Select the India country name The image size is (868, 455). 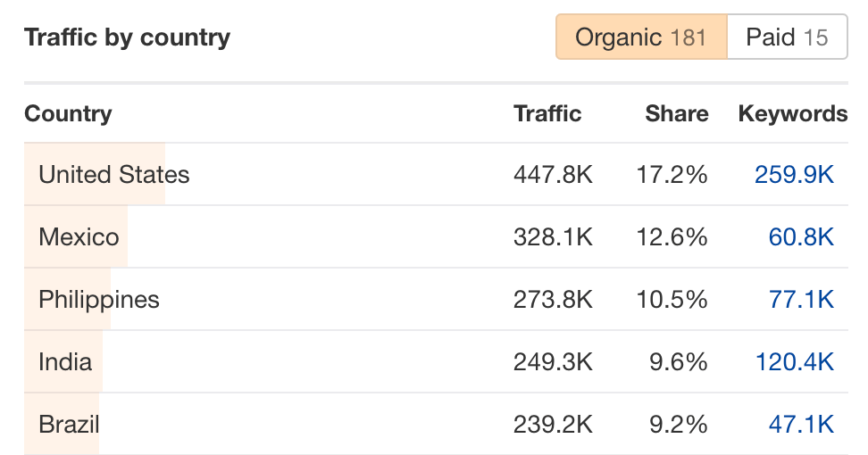[x=65, y=361]
